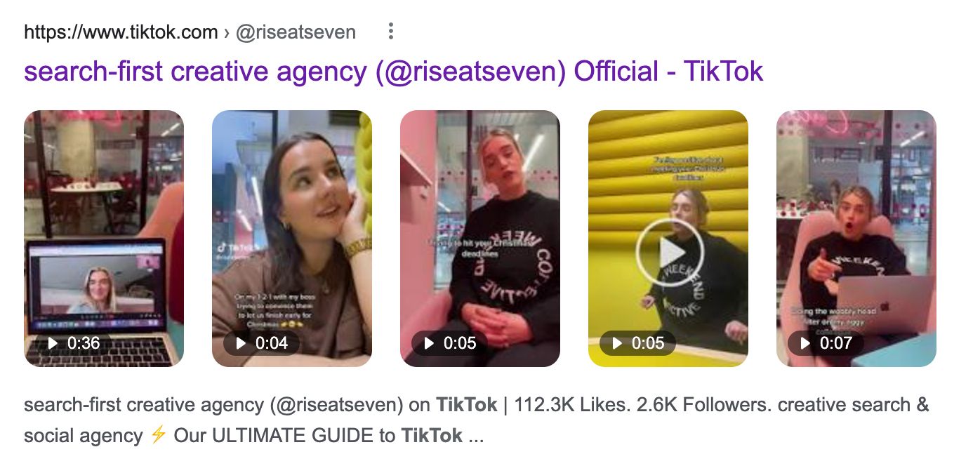Open the pink chair Christmas deadlines thumbnail
980x473 pixels.
(x=480, y=239)
